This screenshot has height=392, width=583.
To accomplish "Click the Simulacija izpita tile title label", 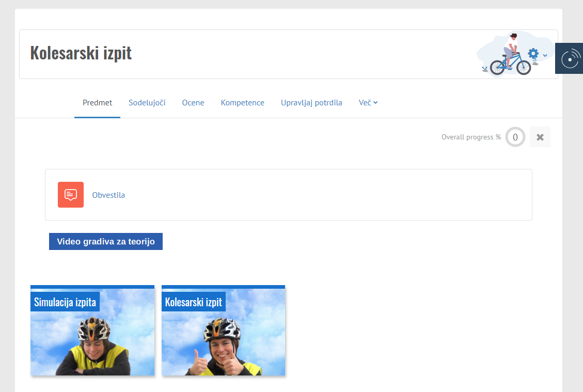I will (x=65, y=302).
